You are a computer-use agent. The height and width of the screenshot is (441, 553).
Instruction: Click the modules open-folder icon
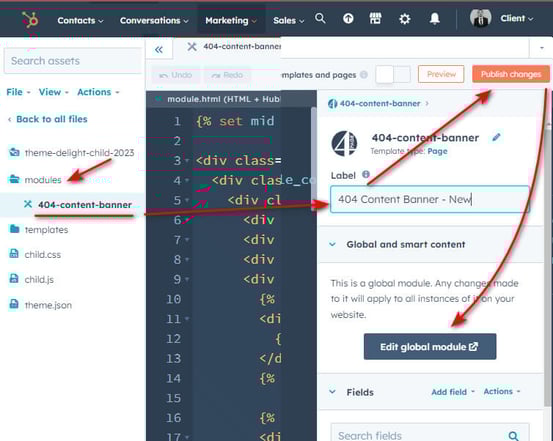[14, 179]
